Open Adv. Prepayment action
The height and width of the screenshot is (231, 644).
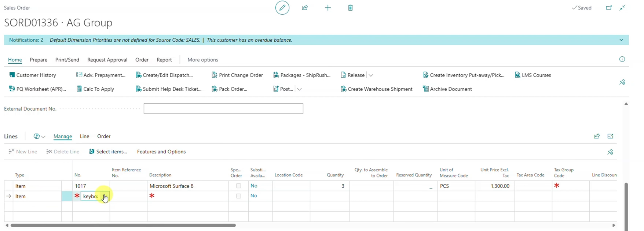pyautogui.click(x=100, y=75)
